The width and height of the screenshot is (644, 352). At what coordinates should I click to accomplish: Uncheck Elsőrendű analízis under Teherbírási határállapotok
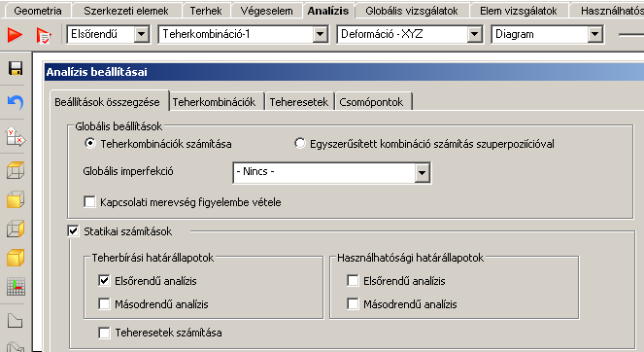104,281
